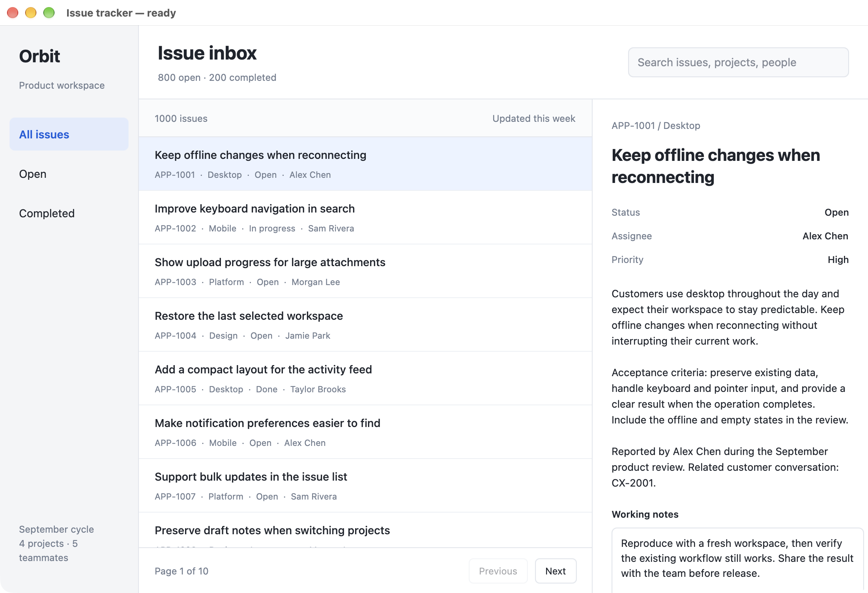The image size is (868, 593).
Task: Click the Issue inbox heading
Action: point(207,53)
